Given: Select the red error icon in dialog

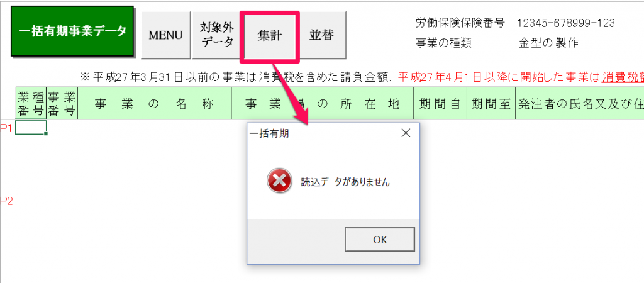Looking at the screenshot, I should point(279,180).
